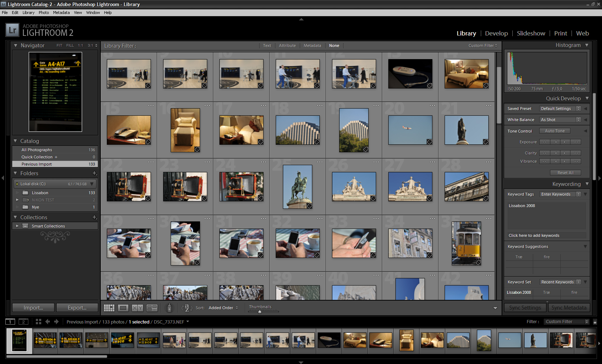Switch to Grid view in toolbar
The width and height of the screenshot is (602, 364).
(x=109, y=308)
